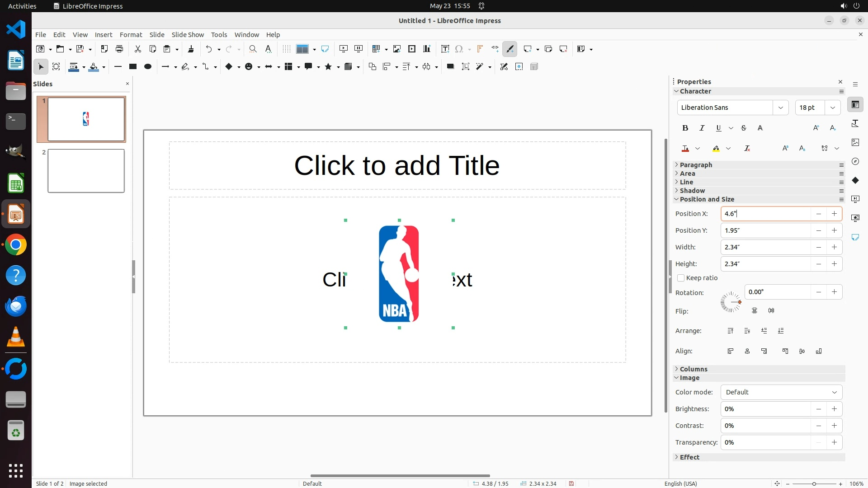This screenshot has height=488, width=868.
Task: Toggle Bold in the Character panel
Action: [x=685, y=128]
